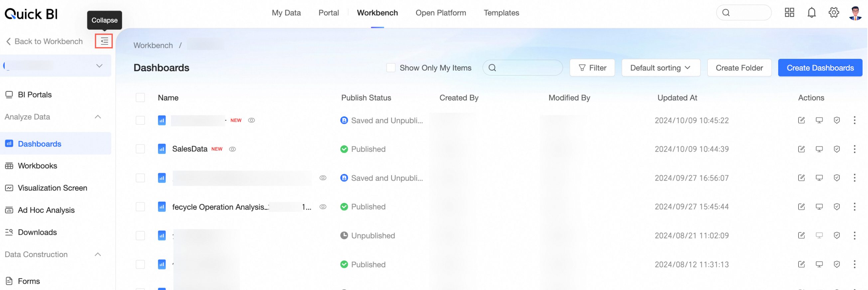Click shield icon in 2024/08/21 11:02:09 row
868x290 pixels.
pyautogui.click(x=837, y=235)
